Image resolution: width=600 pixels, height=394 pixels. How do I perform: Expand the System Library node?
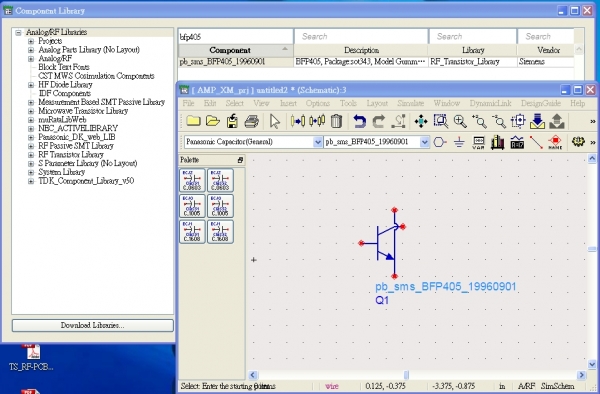pos(31,172)
